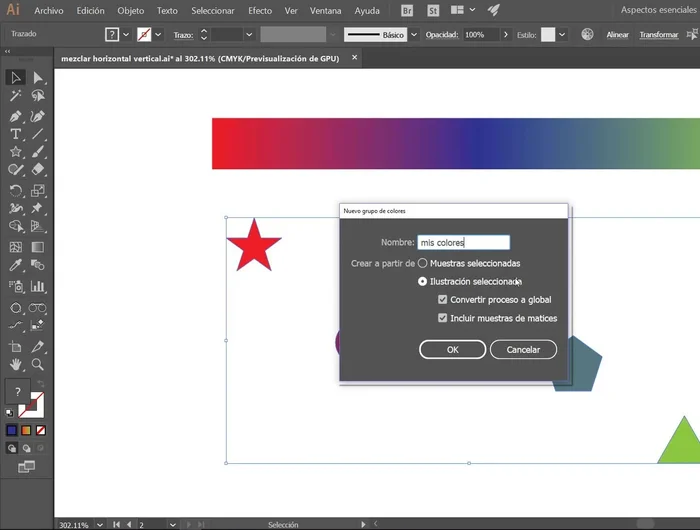This screenshot has width=700, height=530.
Task: Open artboard number dropdown
Action: pyautogui.click(x=173, y=525)
